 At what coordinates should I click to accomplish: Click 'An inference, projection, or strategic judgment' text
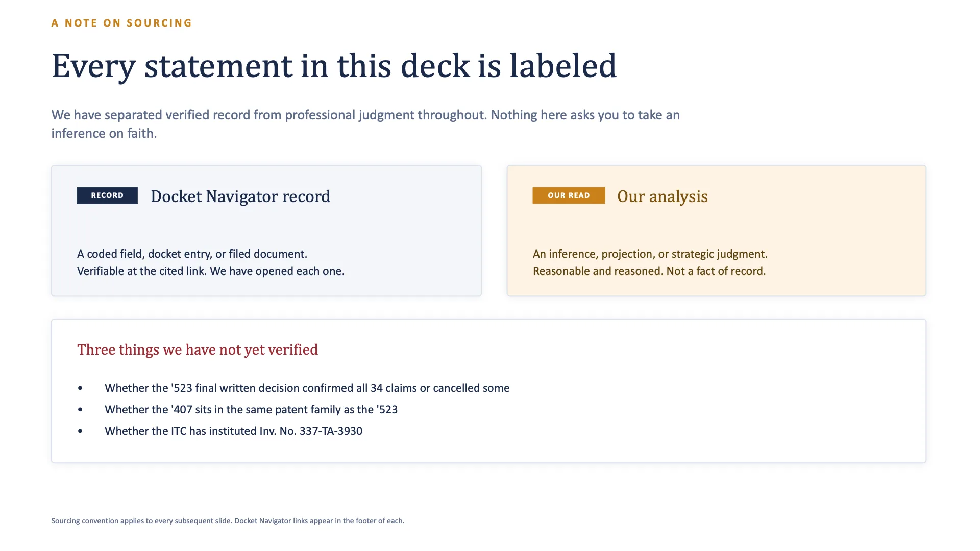click(650, 254)
